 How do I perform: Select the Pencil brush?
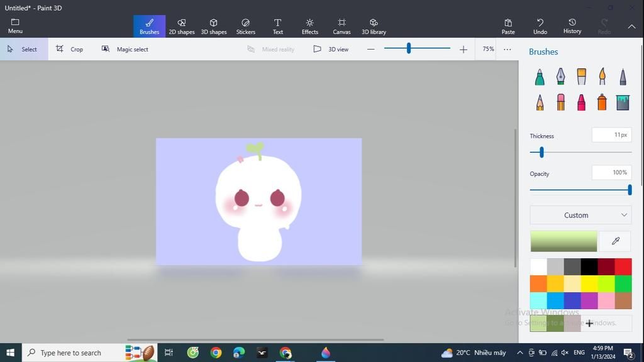540,102
